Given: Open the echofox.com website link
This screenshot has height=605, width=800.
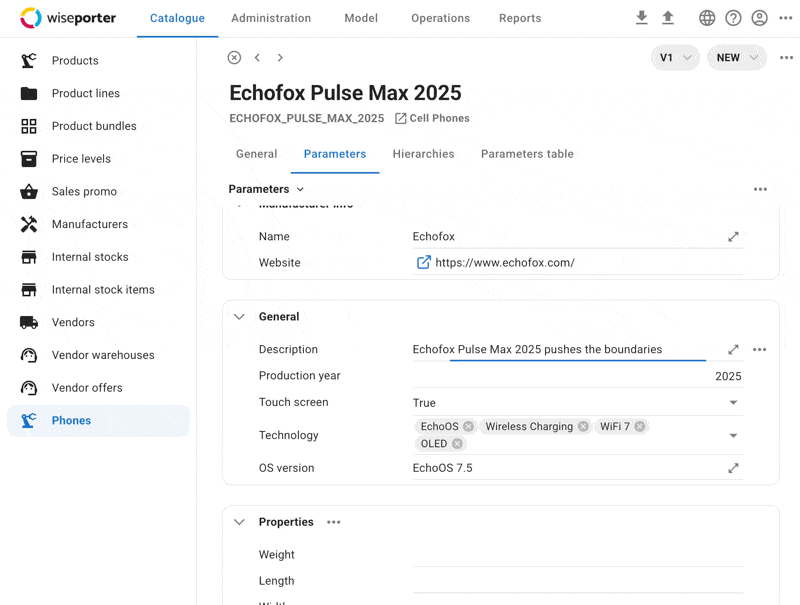Looking at the screenshot, I should point(505,263).
